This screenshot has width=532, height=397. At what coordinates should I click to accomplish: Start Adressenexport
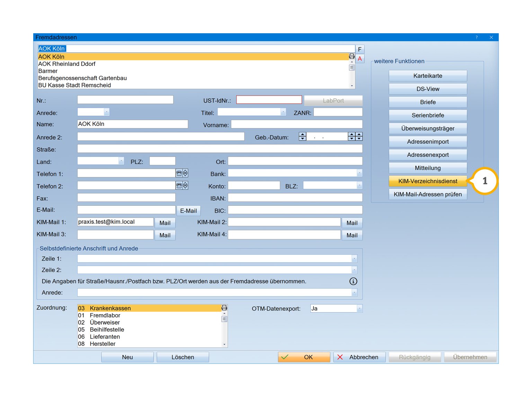(428, 155)
